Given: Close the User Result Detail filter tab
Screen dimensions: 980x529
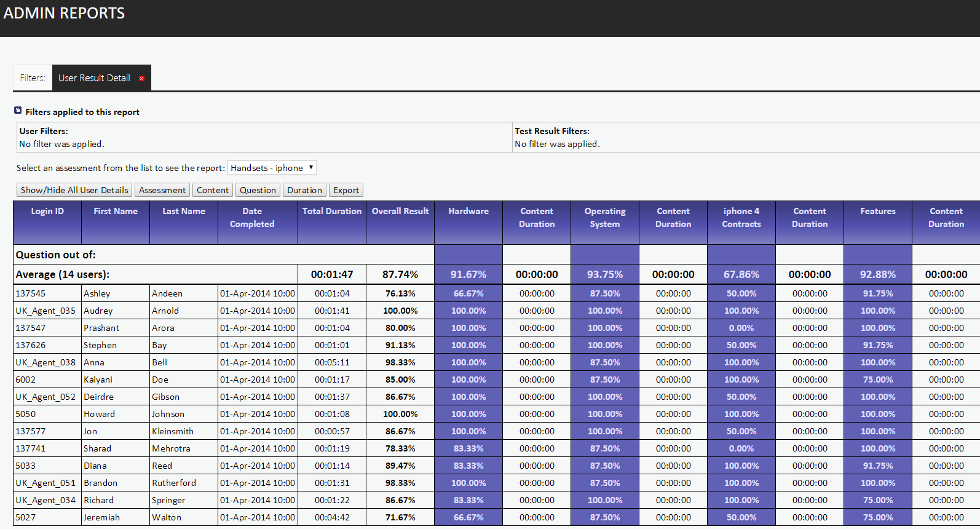Looking at the screenshot, I should point(142,79).
